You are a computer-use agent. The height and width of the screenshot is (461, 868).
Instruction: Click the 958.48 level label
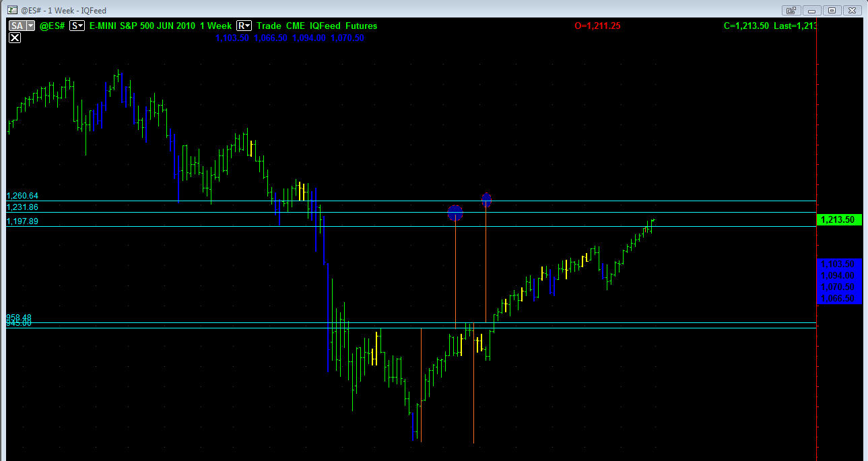coord(20,317)
